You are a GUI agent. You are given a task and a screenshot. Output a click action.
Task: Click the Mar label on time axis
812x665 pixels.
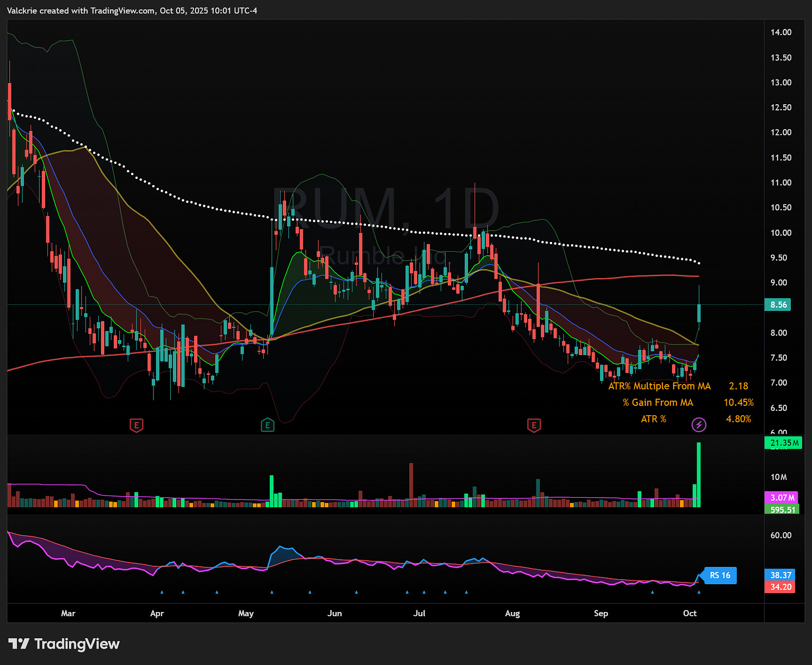tap(68, 613)
